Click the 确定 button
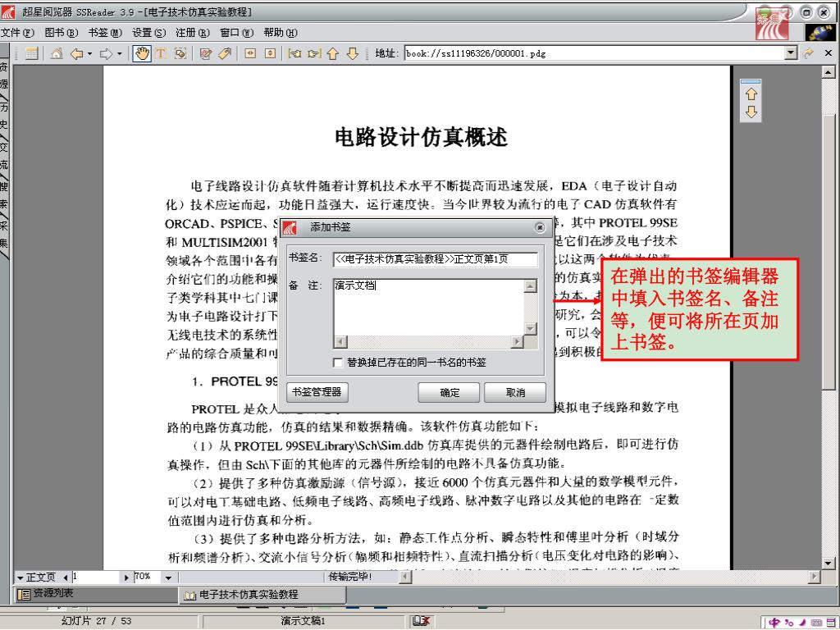The image size is (840, 630). coord(449,393)
